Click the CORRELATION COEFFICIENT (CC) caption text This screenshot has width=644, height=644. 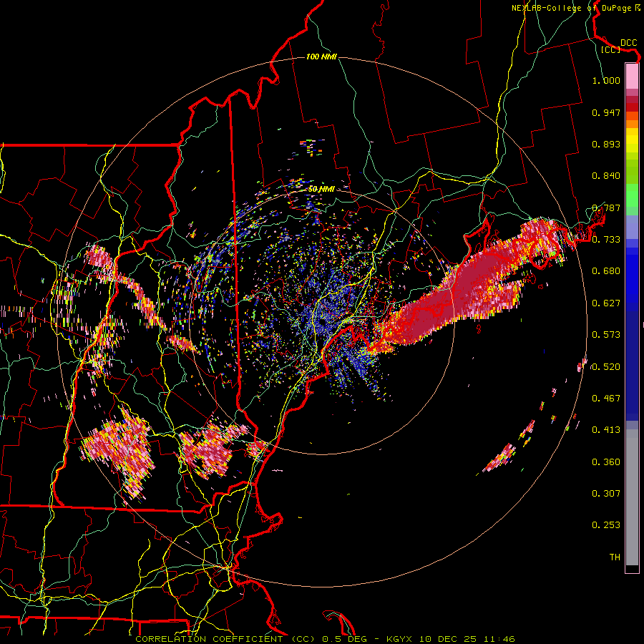click(225, 639)
